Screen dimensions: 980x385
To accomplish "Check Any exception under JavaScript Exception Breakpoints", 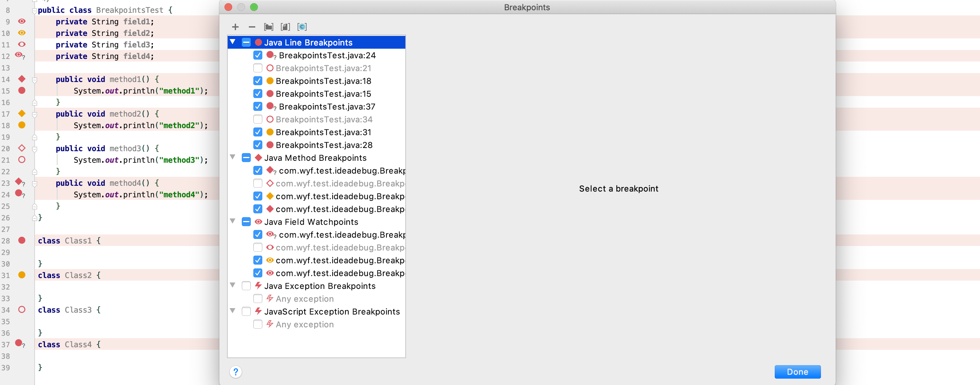I will pyautogui.click(x=258, y=324).
